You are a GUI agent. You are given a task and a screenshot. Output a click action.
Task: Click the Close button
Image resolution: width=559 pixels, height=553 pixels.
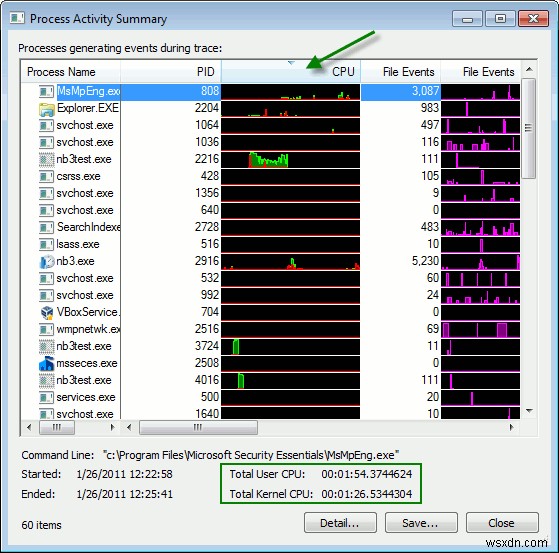point(502,523)
